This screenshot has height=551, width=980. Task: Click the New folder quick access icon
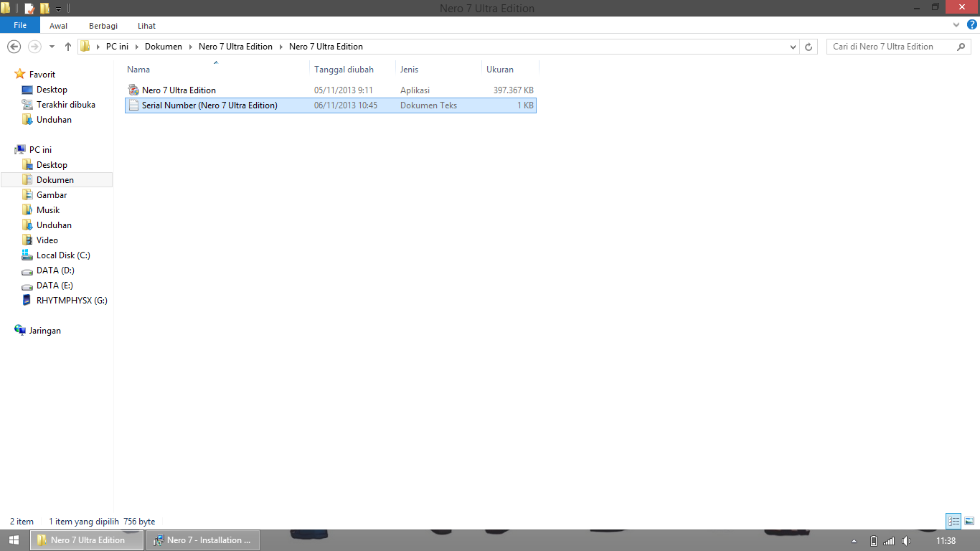[x=45, y=9]
